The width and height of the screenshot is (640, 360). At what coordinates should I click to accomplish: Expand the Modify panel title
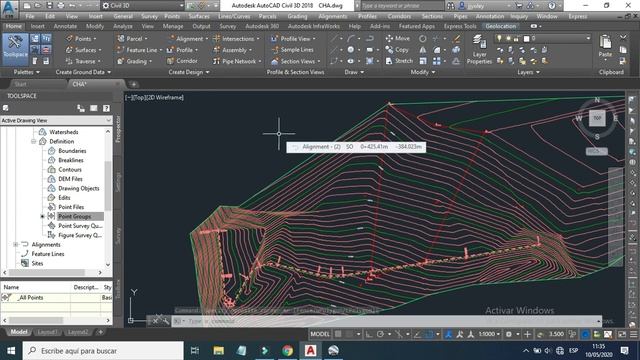(422, 72)
